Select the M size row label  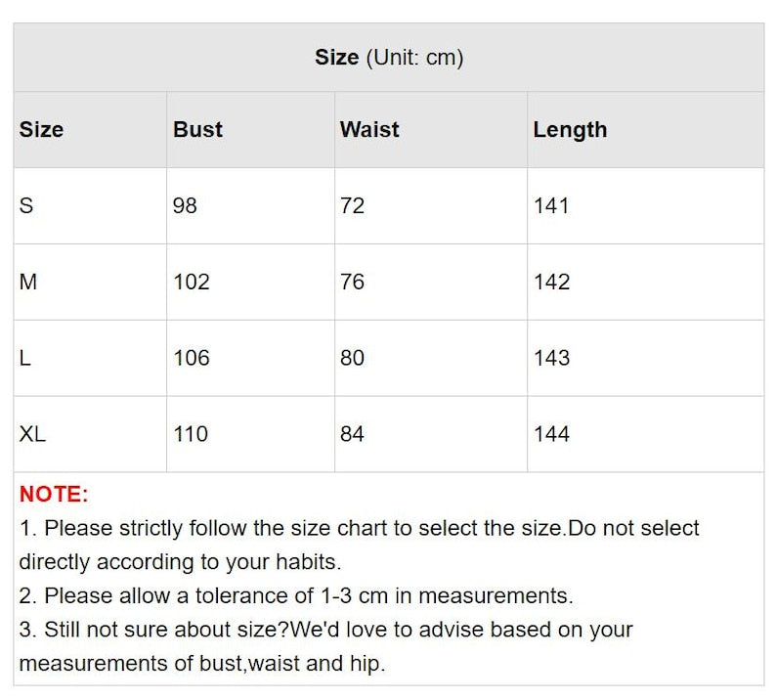pos(28,283)
